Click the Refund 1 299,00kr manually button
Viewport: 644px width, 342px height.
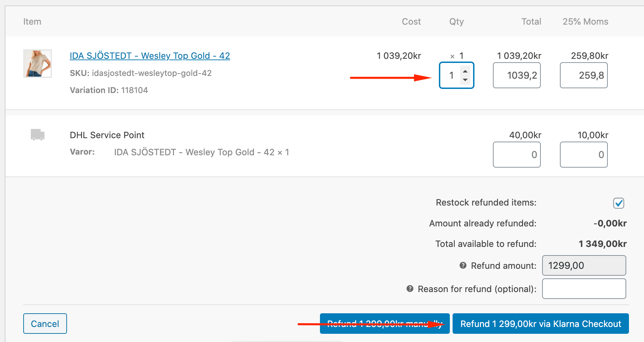(385, 324)
